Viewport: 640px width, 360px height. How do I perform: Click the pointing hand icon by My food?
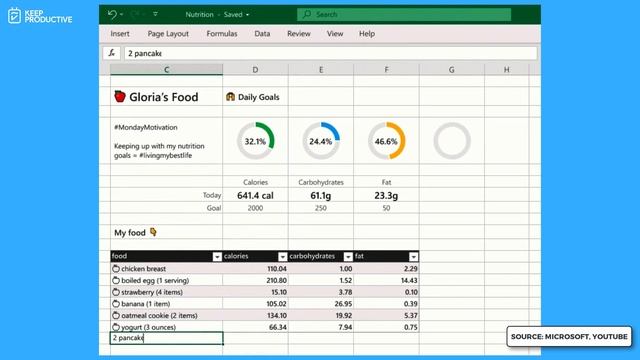pos(153,232)
